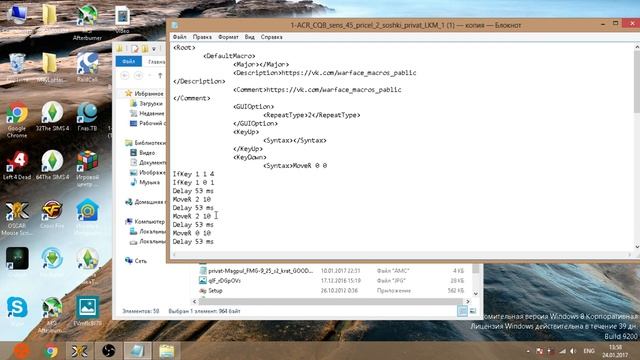Switch Explorer to large icons view button
This screenshot has width=640, height=360.
pyautogui.click(x=473, y=311)
